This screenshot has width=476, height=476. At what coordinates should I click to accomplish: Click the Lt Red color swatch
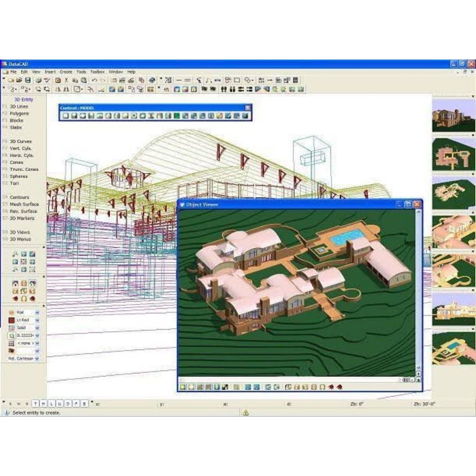point(12,320)
